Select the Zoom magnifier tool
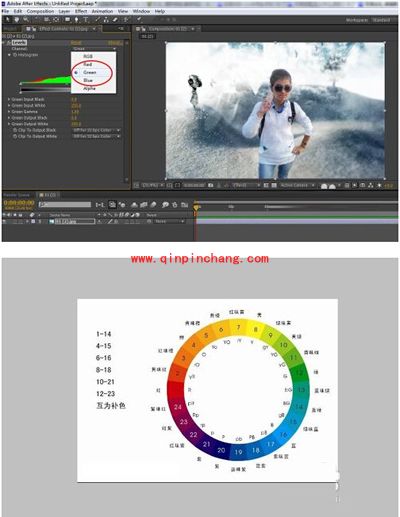 pyautogui.click(x=26, y=20)
